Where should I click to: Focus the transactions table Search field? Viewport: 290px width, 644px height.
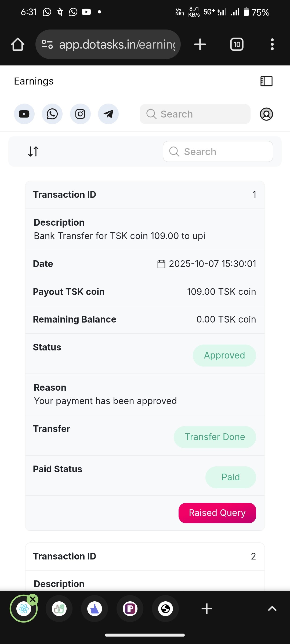[x=218, y=152]
